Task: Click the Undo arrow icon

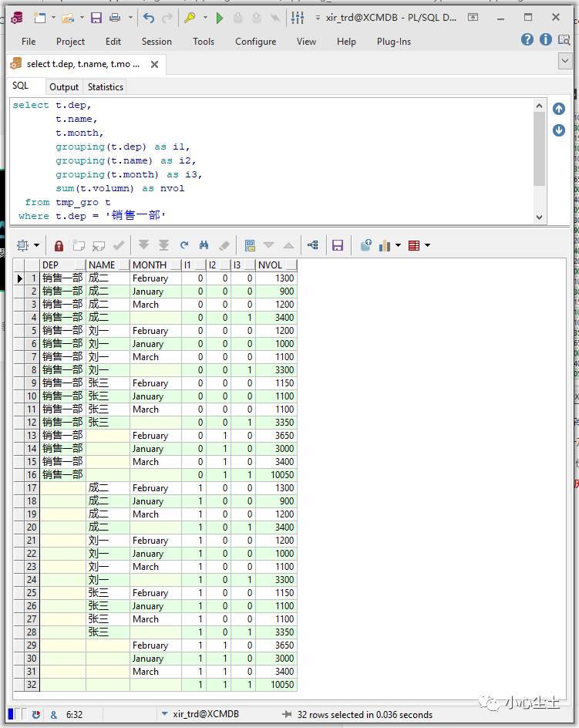Action: pyautogui.click(x=149, y=18)
